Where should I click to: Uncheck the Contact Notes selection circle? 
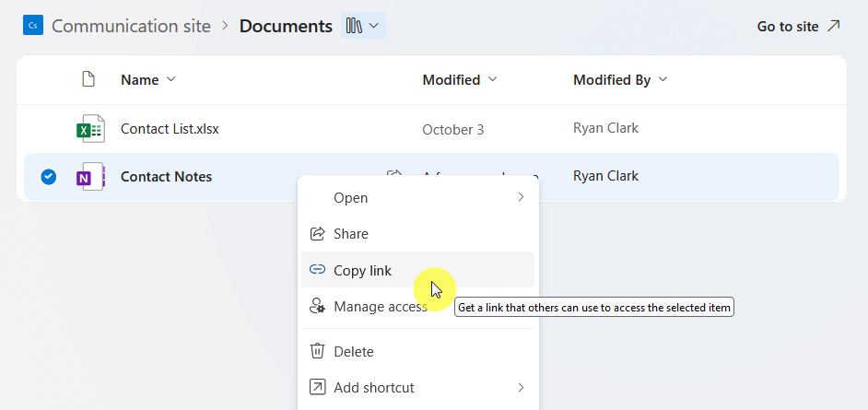[x=49, y=177]
